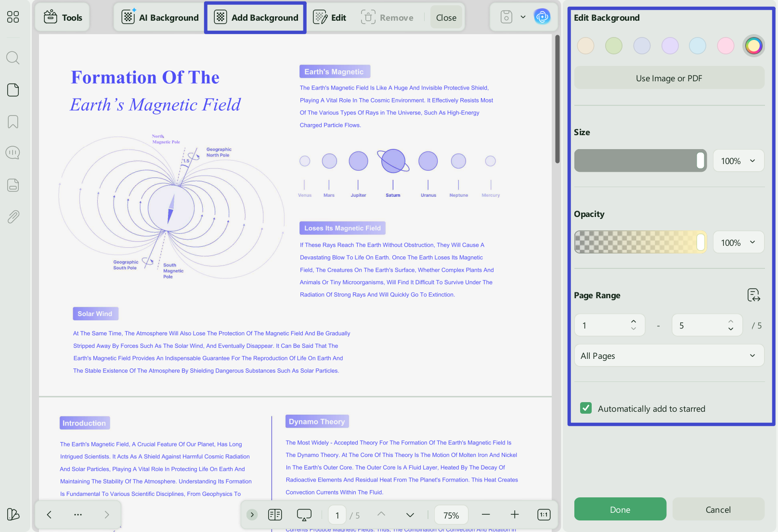Open the All Pages dropdown
This screenshot has height=532, width=778.
[x=669, y=355]
